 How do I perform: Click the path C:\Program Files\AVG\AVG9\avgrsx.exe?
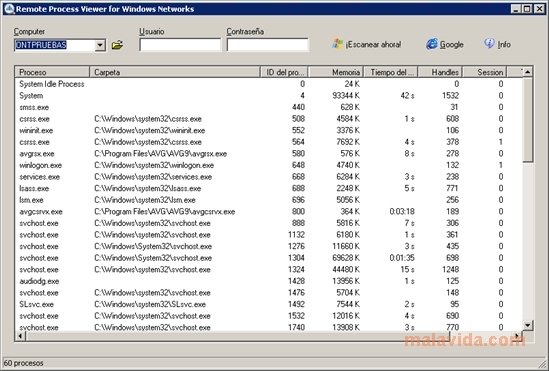click(160, 154)
